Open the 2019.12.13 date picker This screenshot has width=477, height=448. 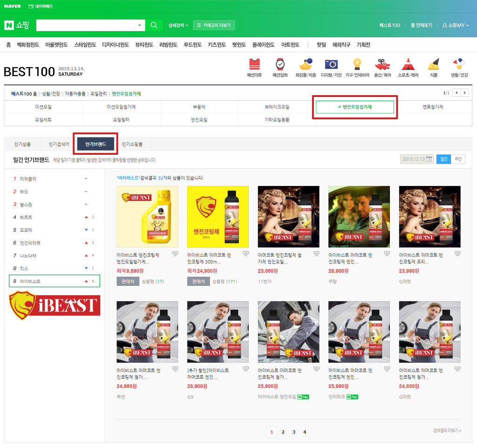click(417, 159)
